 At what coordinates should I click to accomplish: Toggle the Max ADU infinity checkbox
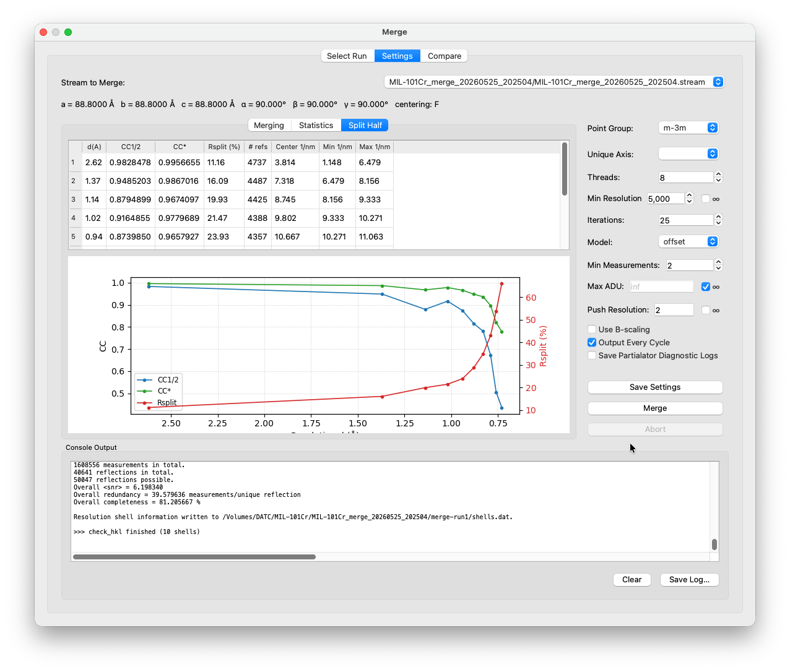point(706,286)
